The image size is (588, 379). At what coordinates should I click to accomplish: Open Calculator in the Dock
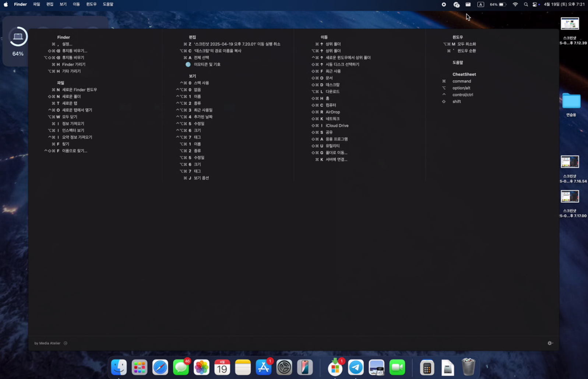pos(427,367)
